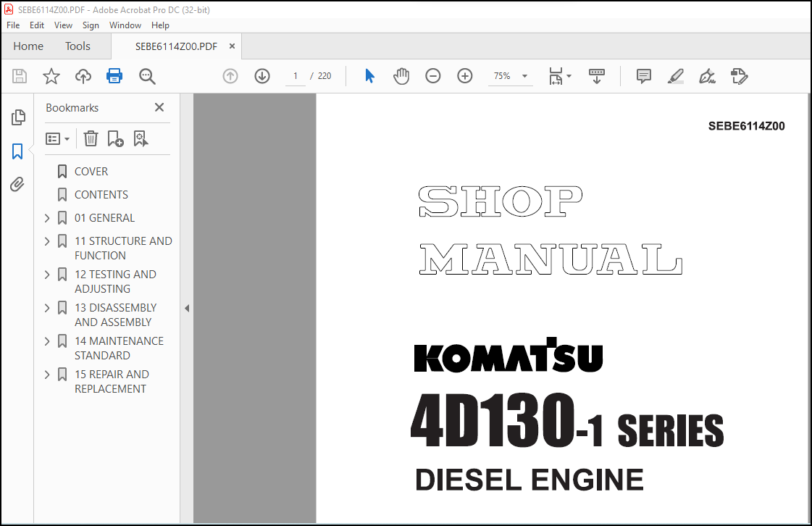Open the Find text search tool

pyautogui.click(x=147, y=76)
